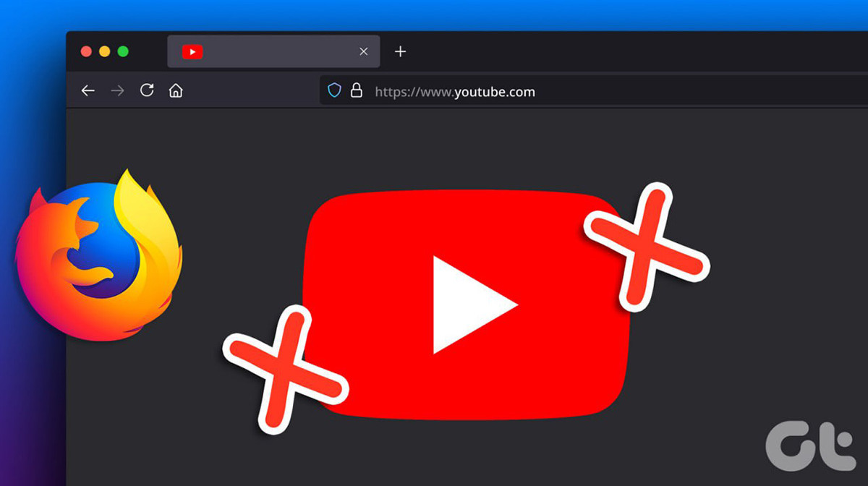Minimize the window with yellow button
Viewport: 868px width, 486px height.
105,51
